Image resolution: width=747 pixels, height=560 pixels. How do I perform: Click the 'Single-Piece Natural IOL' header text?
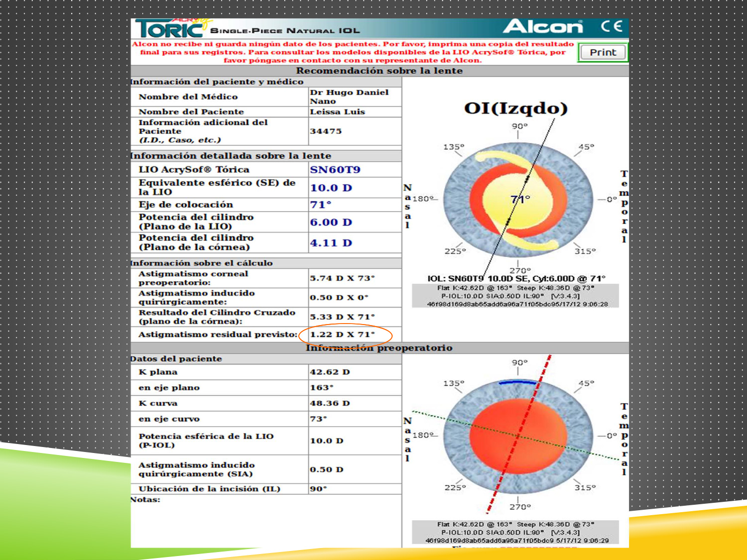click(x=285, y=31)
